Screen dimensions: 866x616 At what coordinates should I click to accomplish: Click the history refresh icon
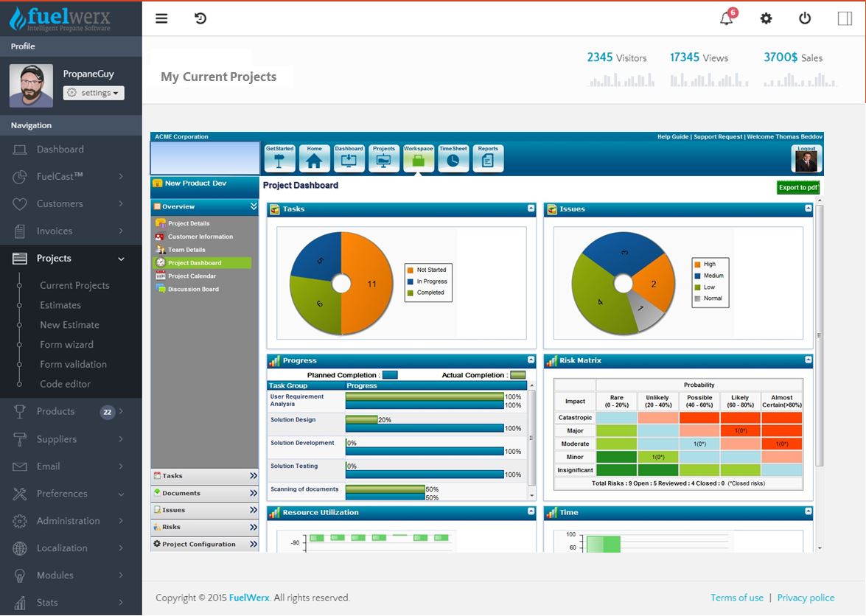(x=200, y=18)
